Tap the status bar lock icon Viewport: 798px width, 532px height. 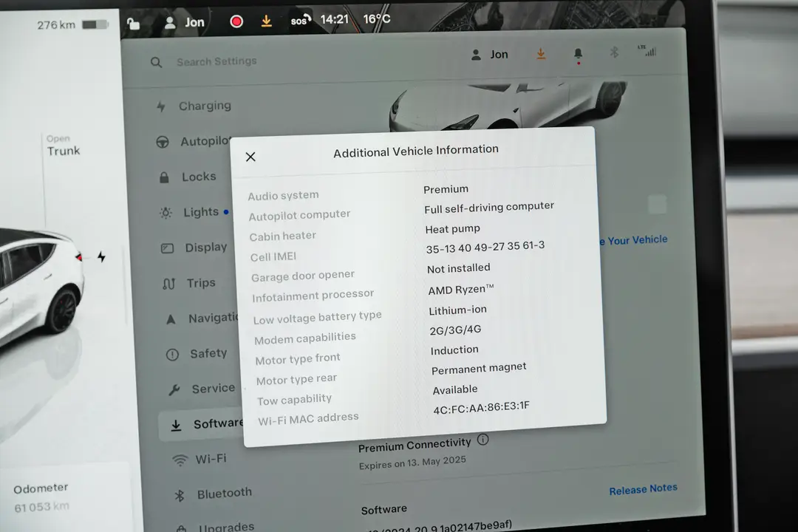tap(133, 24)
